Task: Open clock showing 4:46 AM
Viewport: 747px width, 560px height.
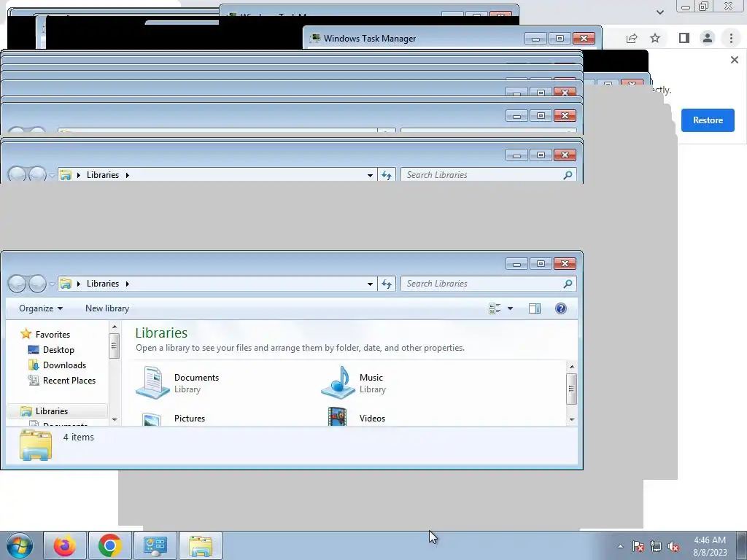Action: [710, 546]
